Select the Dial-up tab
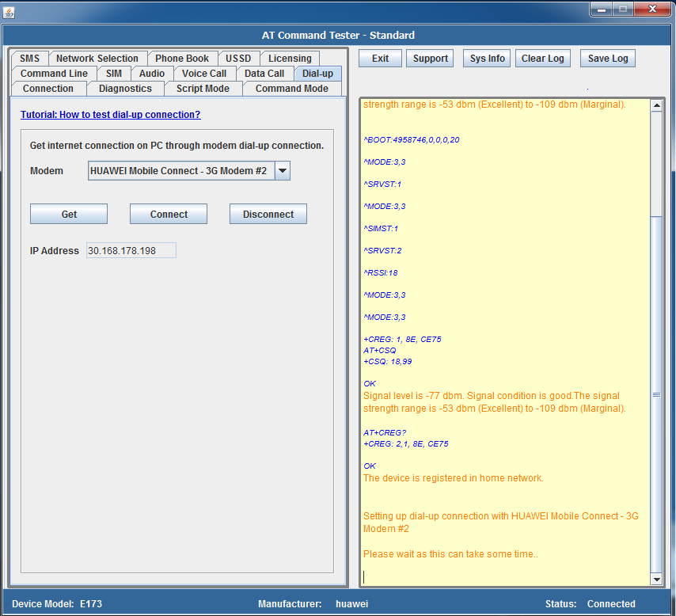The width and height of the screenshot is (676, 616). coord(317,74)
